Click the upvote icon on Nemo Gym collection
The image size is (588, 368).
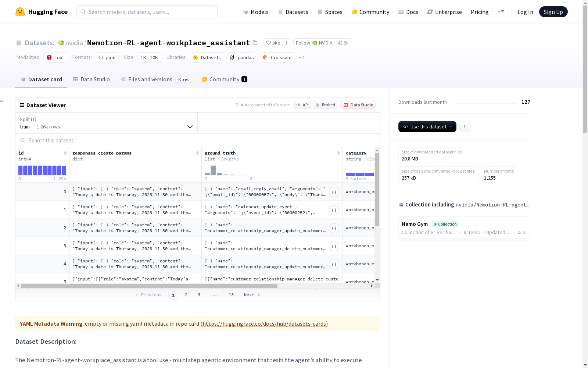[x=519, y=232]
